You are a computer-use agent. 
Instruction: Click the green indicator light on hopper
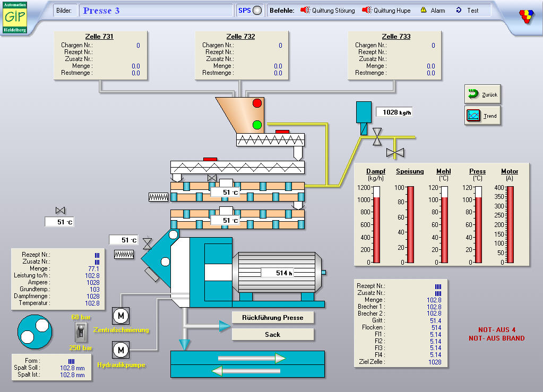[257, 125]
